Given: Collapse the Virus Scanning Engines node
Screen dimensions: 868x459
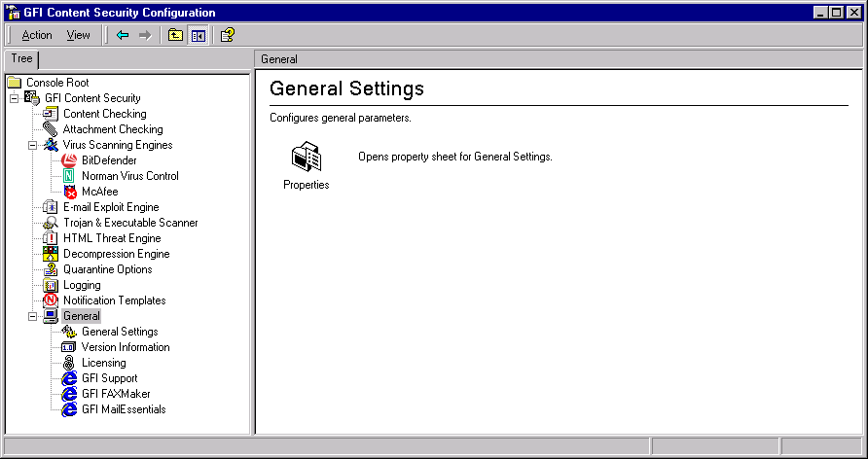Looking at the screenshot, I should tap(32, 145).
